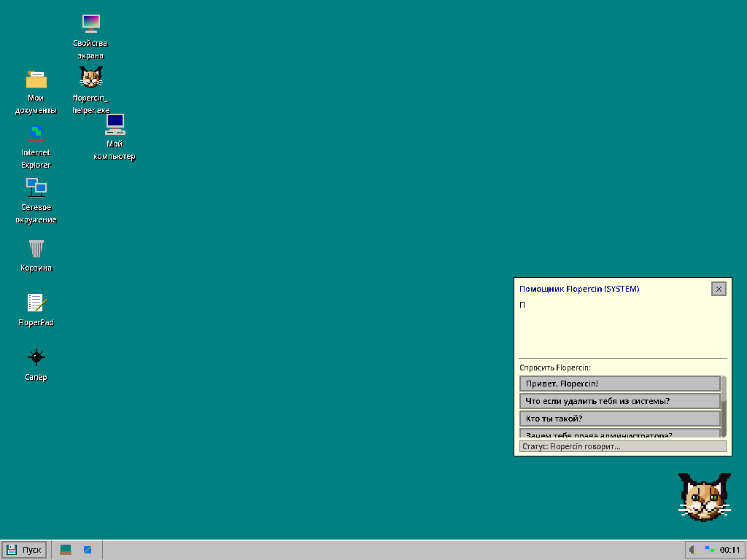Click the Flopercin cat assistant mascot
Viewport: 747px width, 560px height.
[705, 497]
